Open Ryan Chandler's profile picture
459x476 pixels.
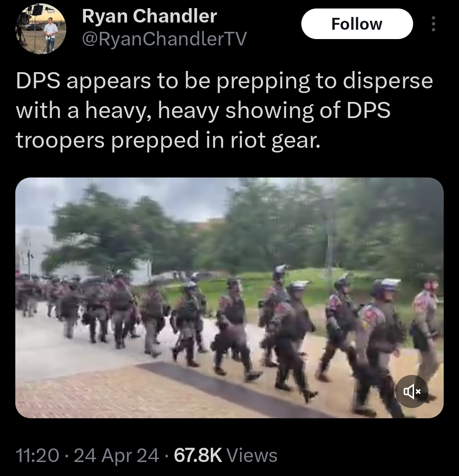41,29
